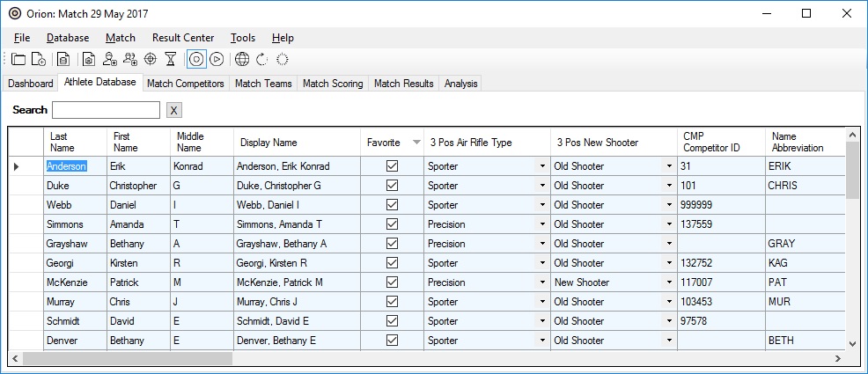Select the cell '999999' CMP ID
Image resolution: width=868 pixels, height=374 pixels.
721,205
